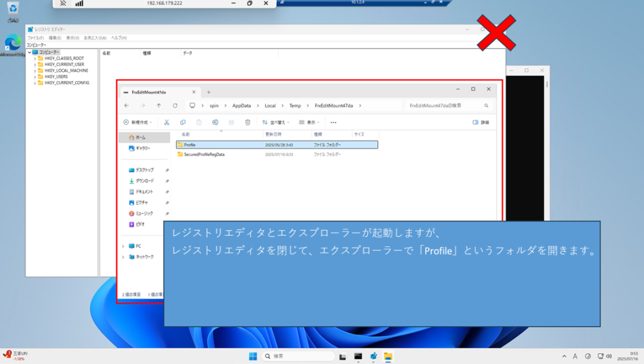Refresh the Explorer folder view
The width and height of the screenshot is (644, 364).
point(175,106)
